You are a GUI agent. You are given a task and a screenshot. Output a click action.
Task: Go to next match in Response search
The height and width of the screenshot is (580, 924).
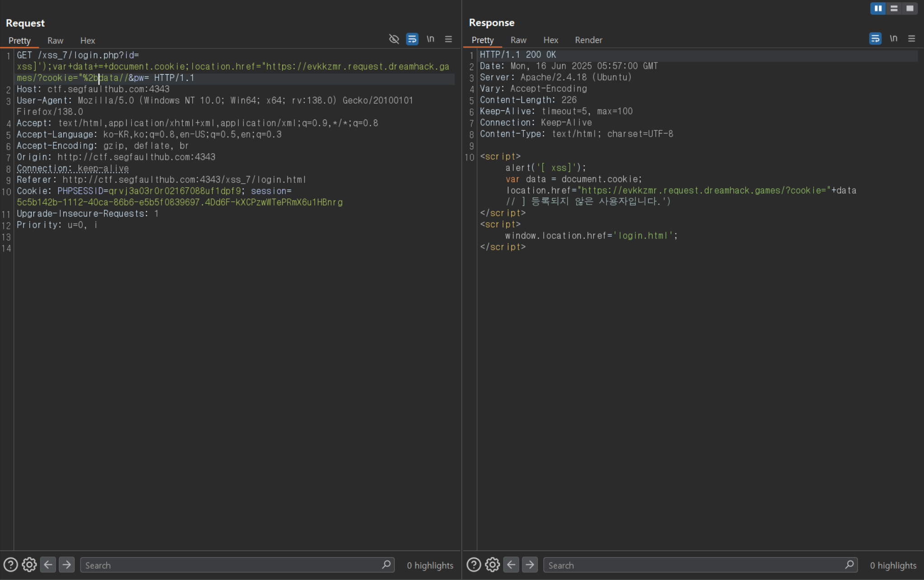530,565
